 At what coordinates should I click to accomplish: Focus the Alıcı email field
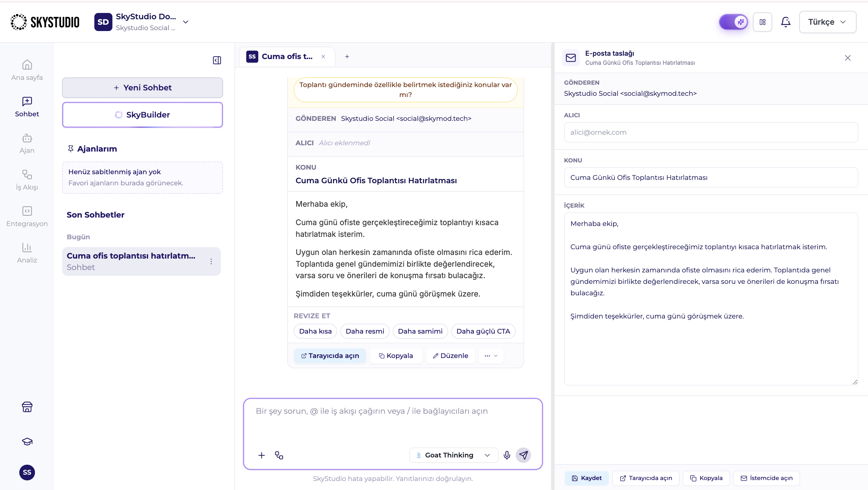pyautogui.click(x=711, y=132)
